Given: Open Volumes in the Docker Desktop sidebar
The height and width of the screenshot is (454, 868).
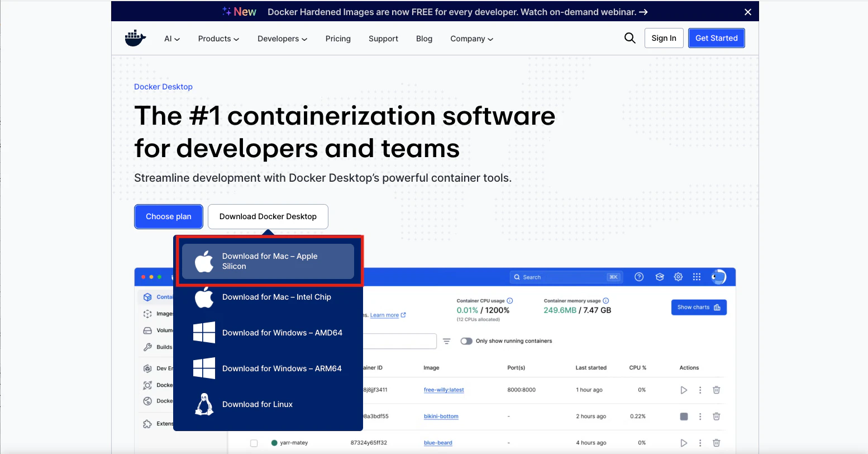Looking at the screenshot, I should point(158,330).
